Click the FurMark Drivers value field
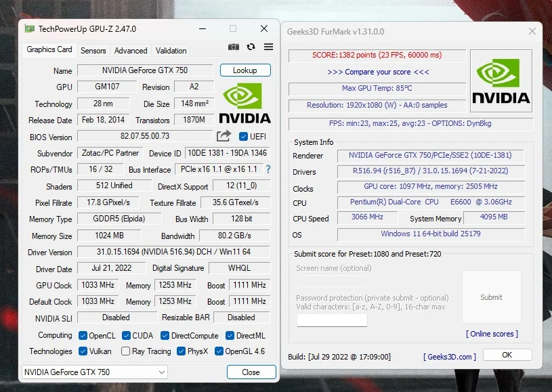Image resolution: width=552 pixels, height=392 pixels. pyautogui.click(x=431, y=171)
